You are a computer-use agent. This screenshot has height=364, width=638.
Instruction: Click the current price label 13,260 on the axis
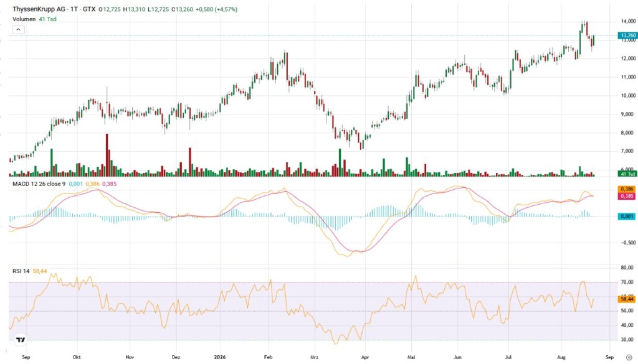[x=628, y=35]
